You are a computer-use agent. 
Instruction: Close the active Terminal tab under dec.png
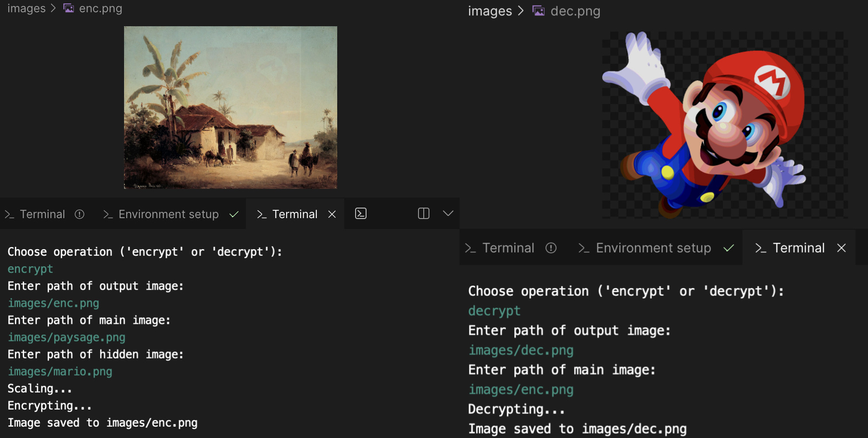[x=841, y=248]
